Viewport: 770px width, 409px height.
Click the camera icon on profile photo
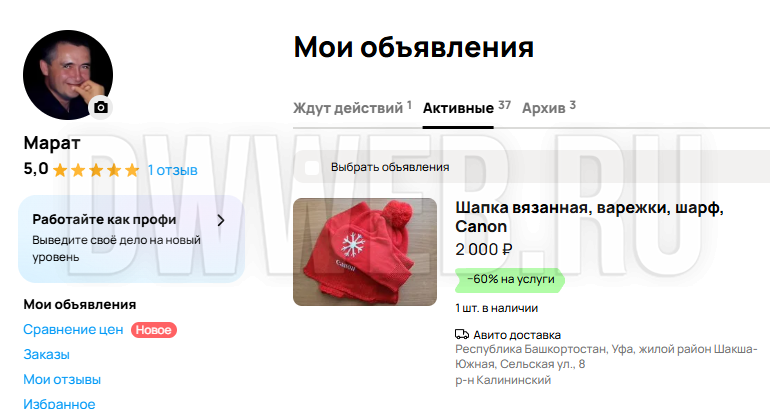point(101,108)
